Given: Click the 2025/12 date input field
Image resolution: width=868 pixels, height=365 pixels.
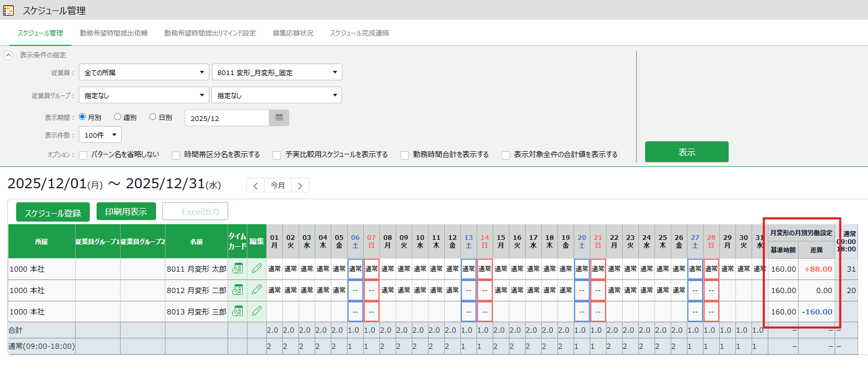Looking at the screenshot, I should [227, 118].
